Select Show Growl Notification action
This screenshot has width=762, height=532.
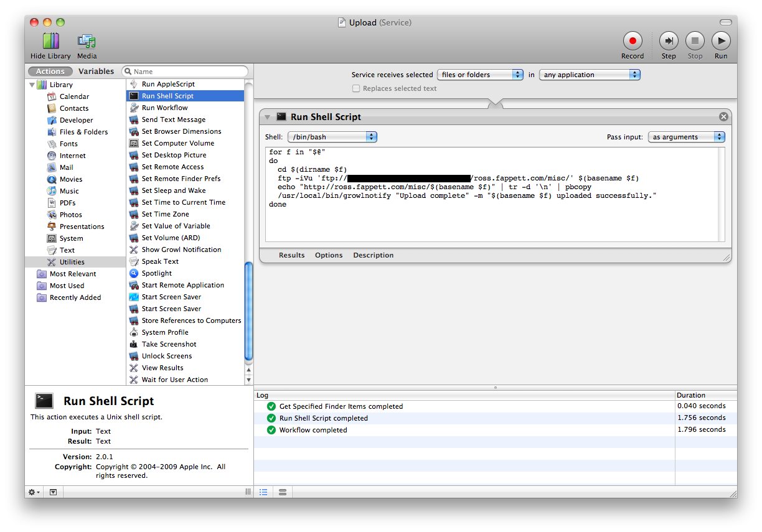181,250
